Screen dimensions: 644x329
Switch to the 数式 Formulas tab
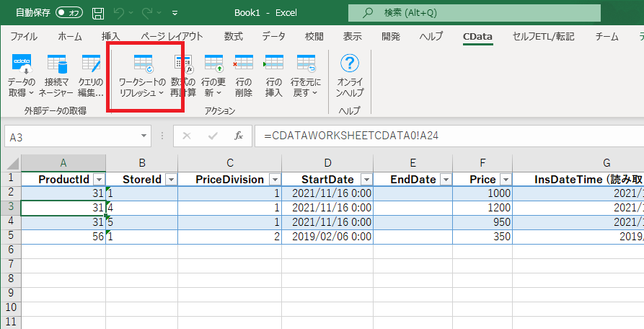(233, 37)
